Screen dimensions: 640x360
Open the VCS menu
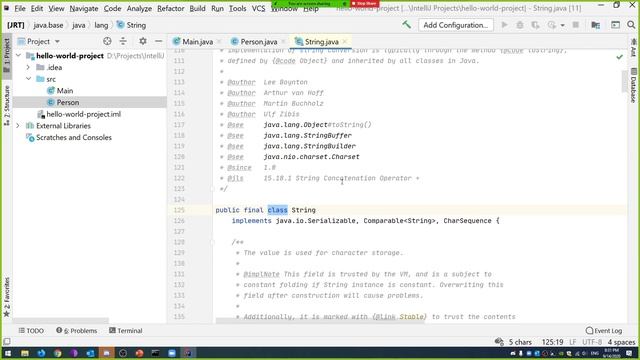[x=258, y=8]
